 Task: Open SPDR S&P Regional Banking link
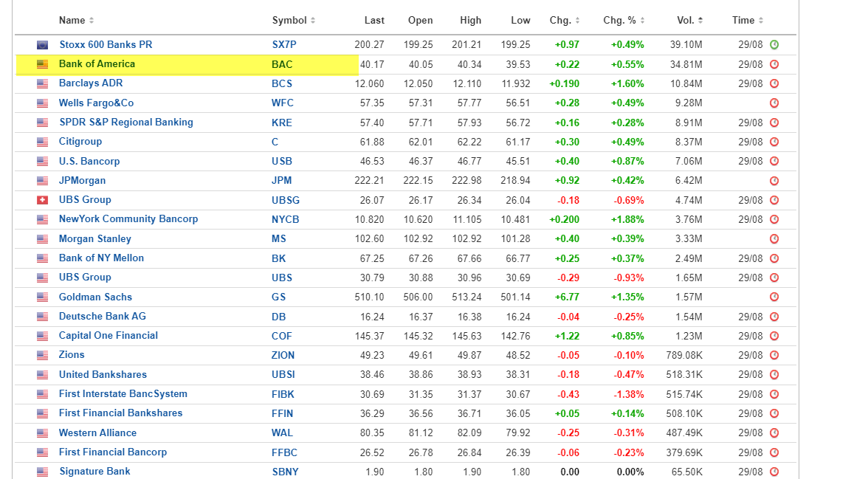pyautogui.click(x=126, y=123)
